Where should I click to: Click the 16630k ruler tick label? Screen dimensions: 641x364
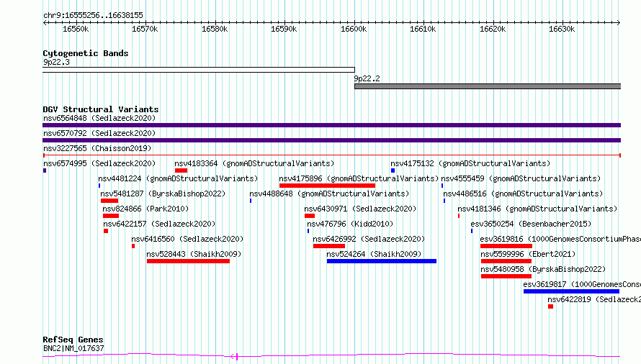562,29
